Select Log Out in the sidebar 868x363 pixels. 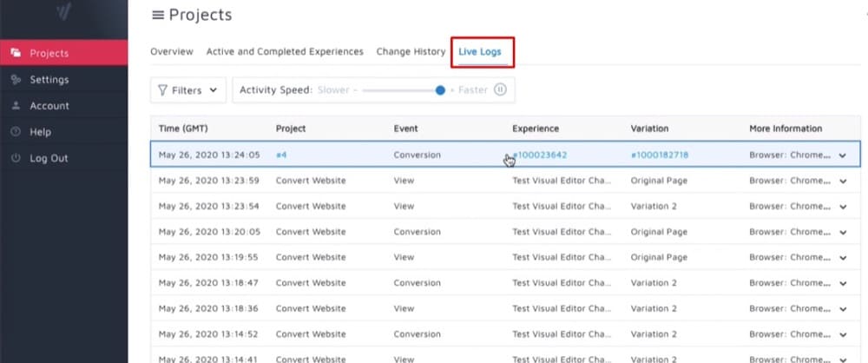click(63, 158)
